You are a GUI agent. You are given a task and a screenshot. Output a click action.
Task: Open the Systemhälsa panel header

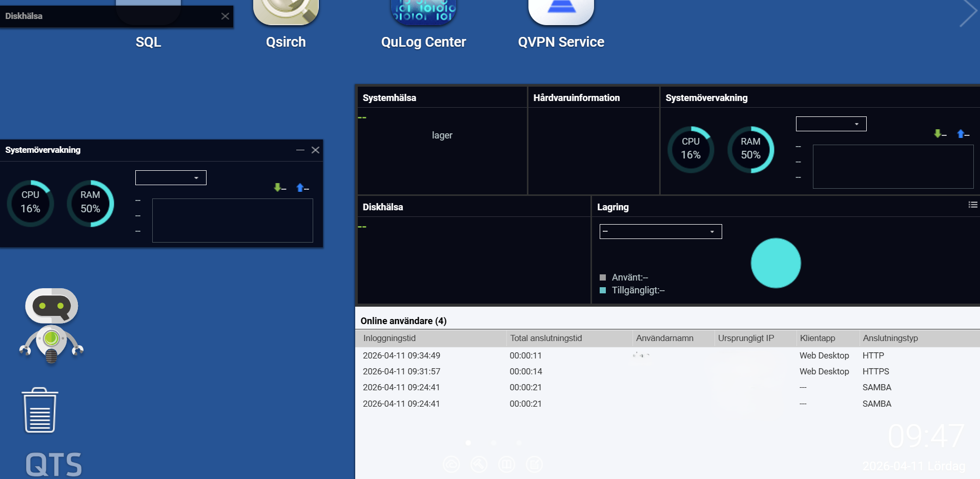390,98
